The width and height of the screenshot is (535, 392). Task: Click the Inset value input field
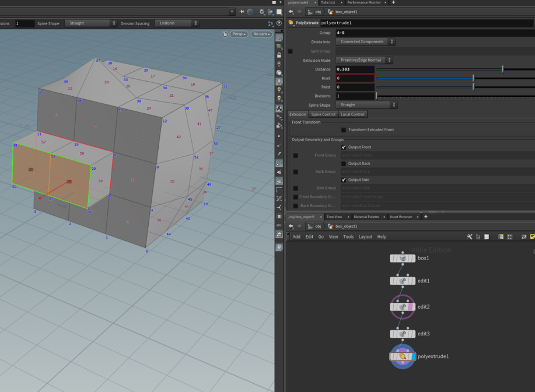point(355,78)
